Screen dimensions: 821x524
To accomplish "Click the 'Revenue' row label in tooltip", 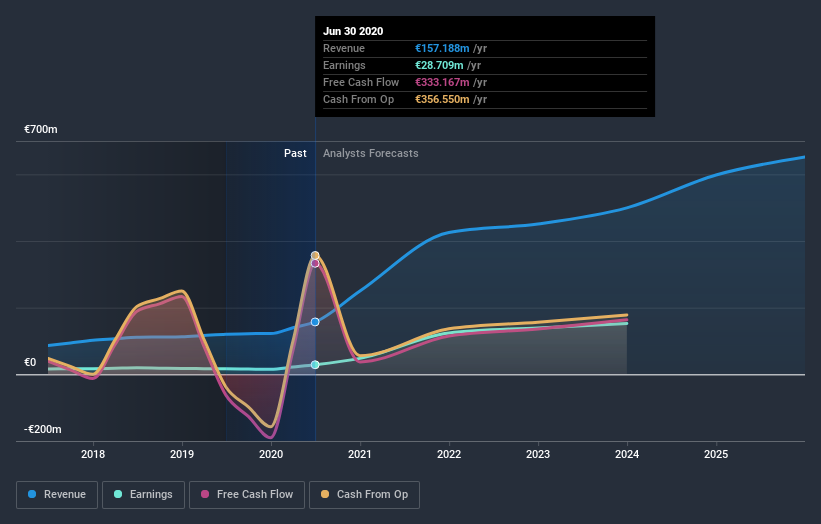I will tap(344, 48).
